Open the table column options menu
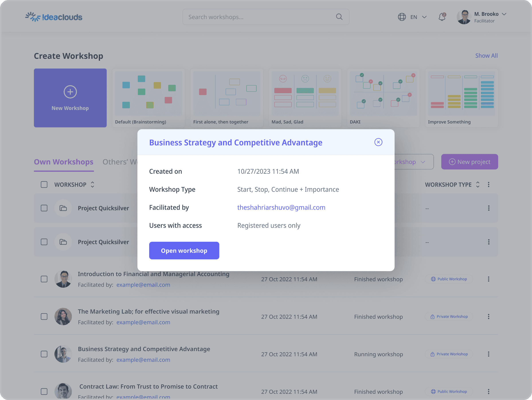This screenshot has width=532, height=400. coord(489,185)
